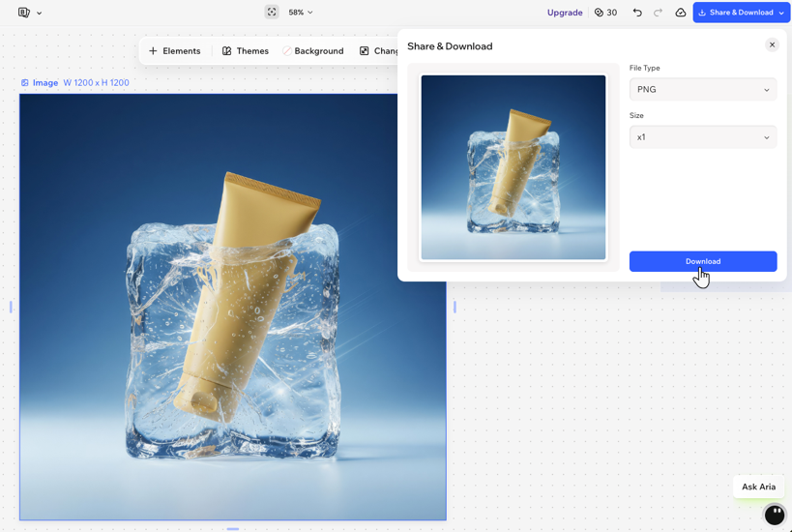
Task: Click the blue Download button
Action: pyautogui.click(x=703, y=261)
